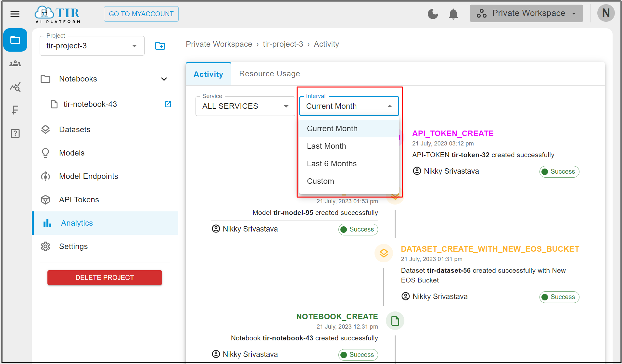Click Success badge on tir-model-95 entry
Viewport: 622px width, 364px height.
click(x=358, y=230)
